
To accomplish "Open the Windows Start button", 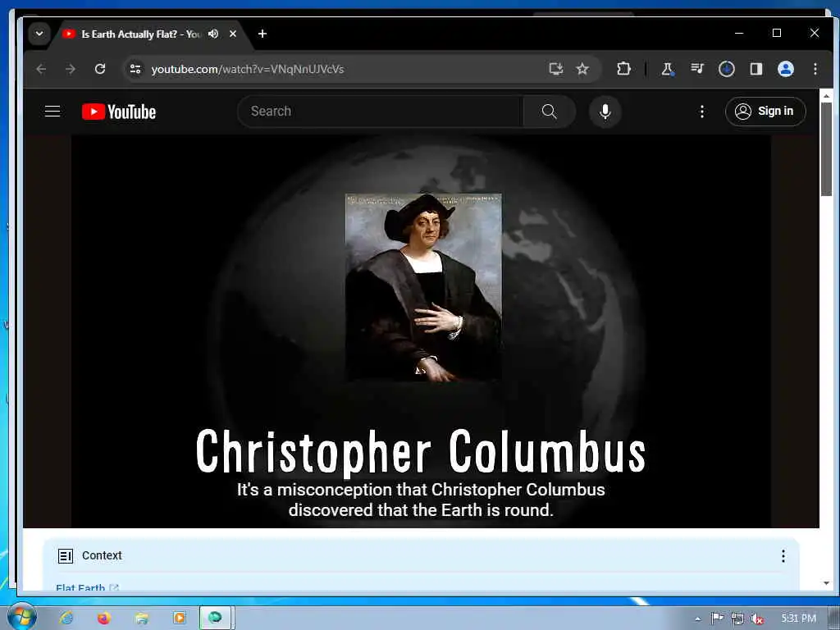I will pos(22,616).
